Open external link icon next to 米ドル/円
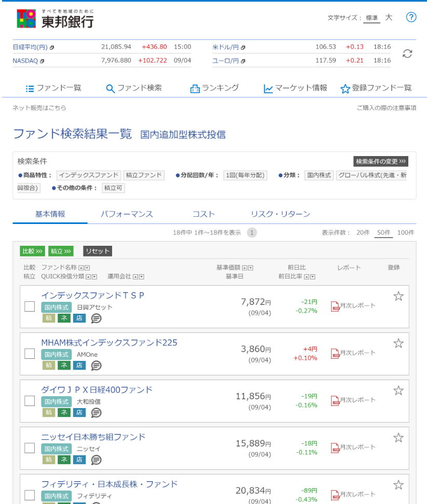 (x=243, y=48)
